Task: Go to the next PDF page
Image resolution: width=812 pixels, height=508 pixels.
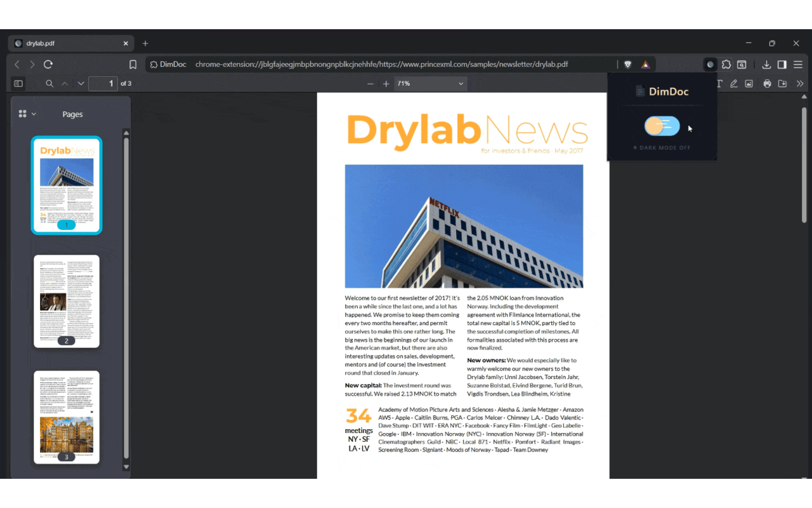Action: 81,84
